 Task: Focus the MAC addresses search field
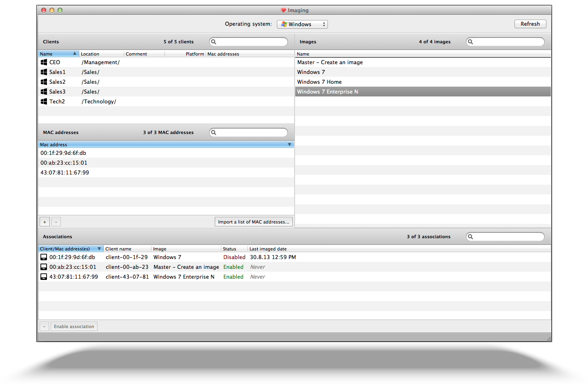pos(248,132)
